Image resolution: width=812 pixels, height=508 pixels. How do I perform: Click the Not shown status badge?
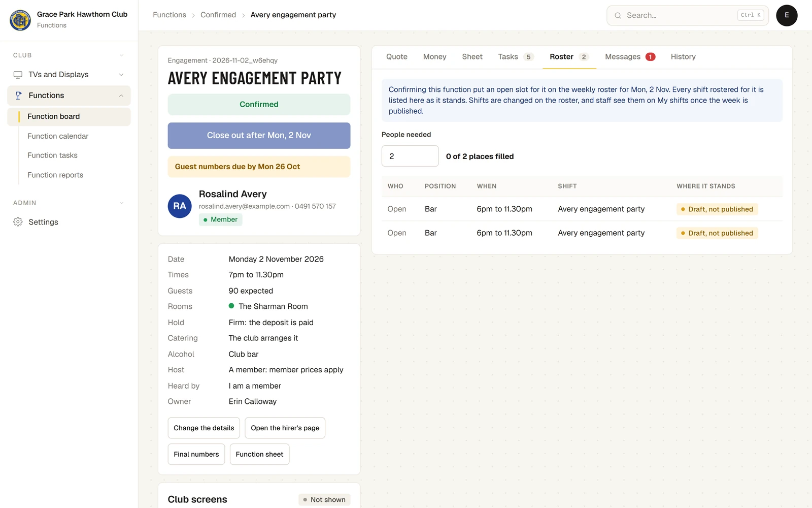pyautogui.click(x=324, y=500)
